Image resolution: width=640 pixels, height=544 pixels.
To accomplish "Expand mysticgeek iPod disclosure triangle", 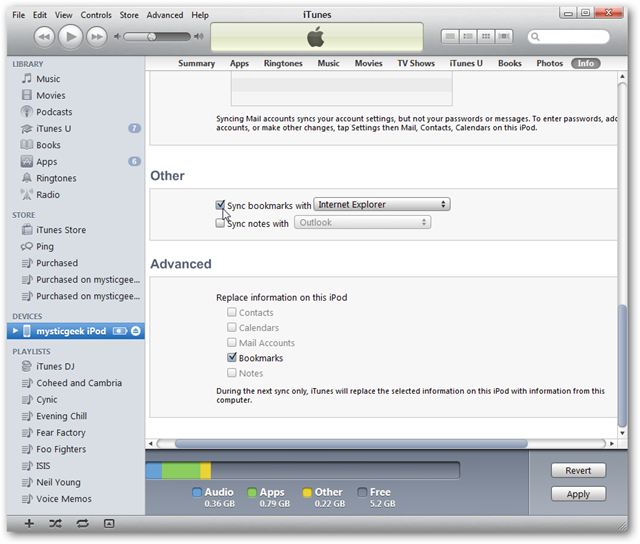I will point(15,331).
